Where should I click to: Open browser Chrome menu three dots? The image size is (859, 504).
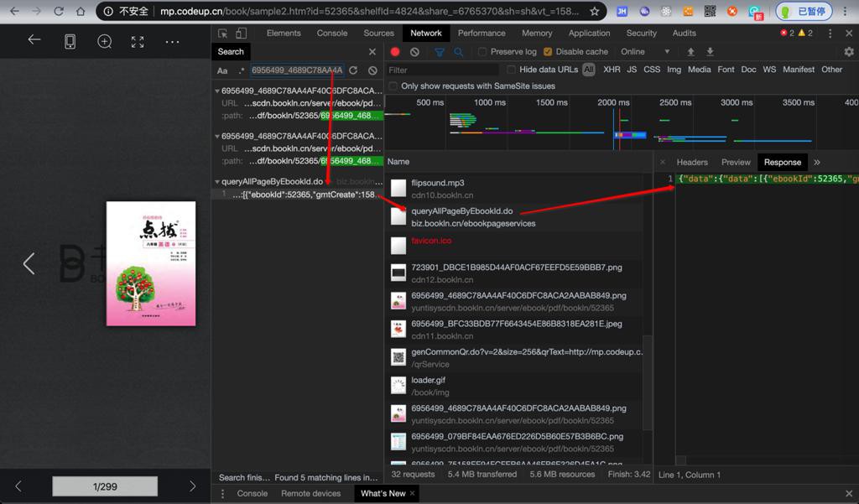(x=846, y=11)
